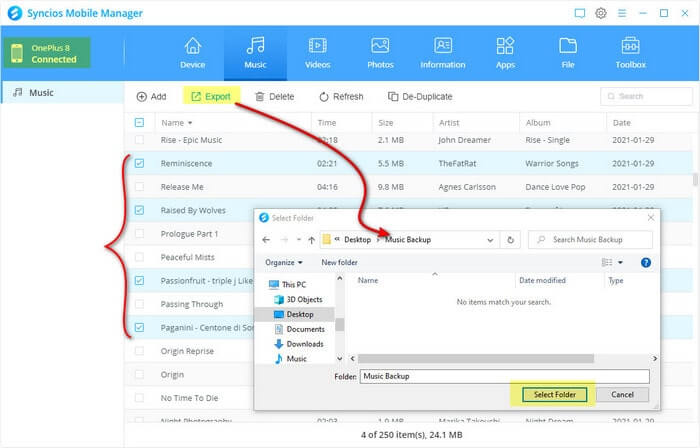This screenshot has height=448, width=700.
Task: Close the Select Folder dialog
Action: click(x=651, y=217)
